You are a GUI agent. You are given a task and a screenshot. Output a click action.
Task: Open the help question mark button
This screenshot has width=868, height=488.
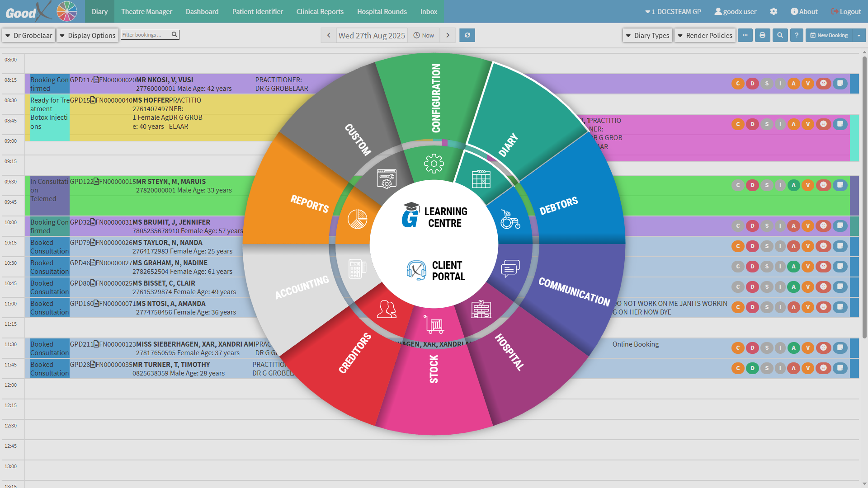797,35
